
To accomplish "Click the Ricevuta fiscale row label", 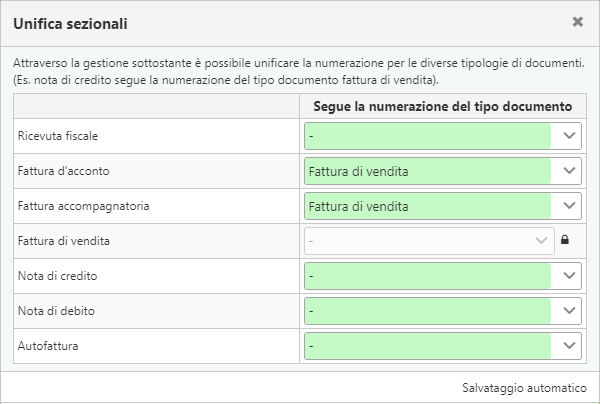I will coord(58,136).
